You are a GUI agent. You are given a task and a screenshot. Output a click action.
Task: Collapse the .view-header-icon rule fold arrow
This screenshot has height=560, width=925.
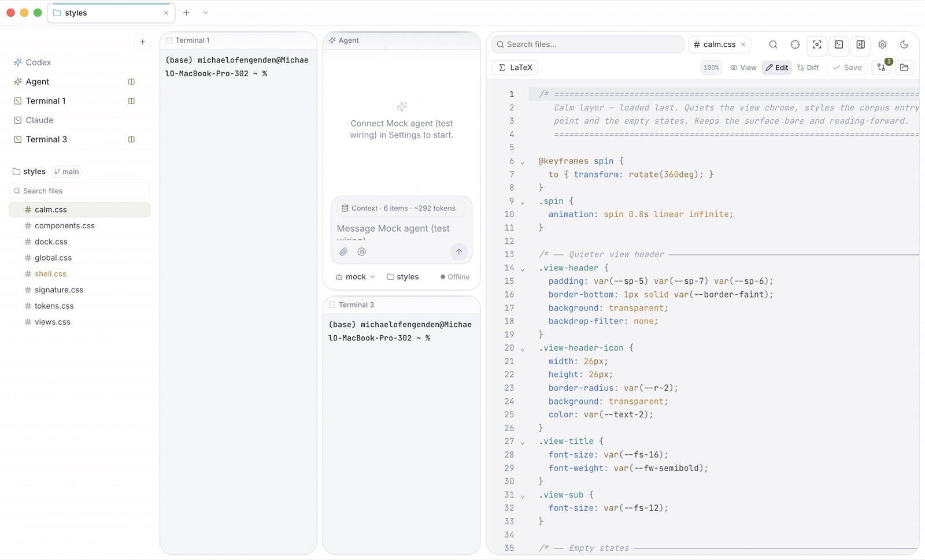[x=523, y=349]
